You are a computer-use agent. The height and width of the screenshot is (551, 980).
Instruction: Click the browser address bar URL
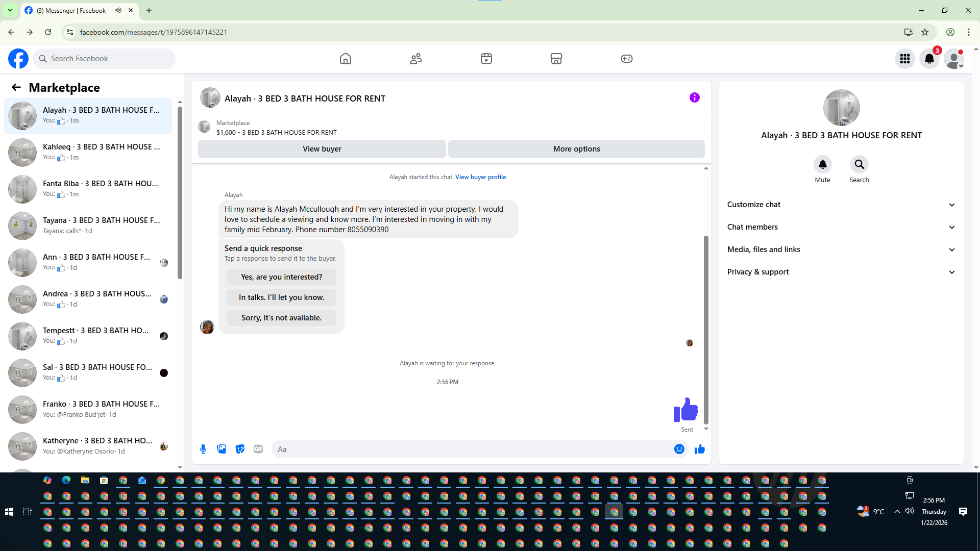(x=154, y=32)
